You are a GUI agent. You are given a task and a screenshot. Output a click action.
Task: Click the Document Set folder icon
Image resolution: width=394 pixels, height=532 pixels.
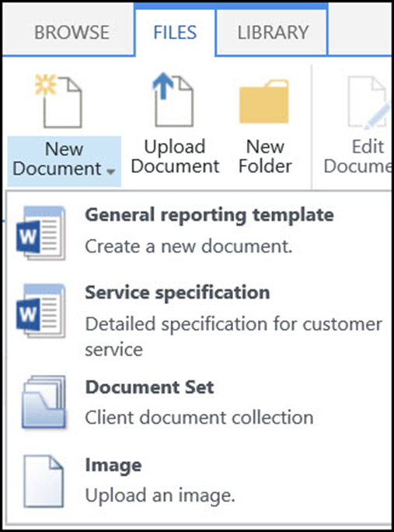pyautogui.click(x=44, y=402)
